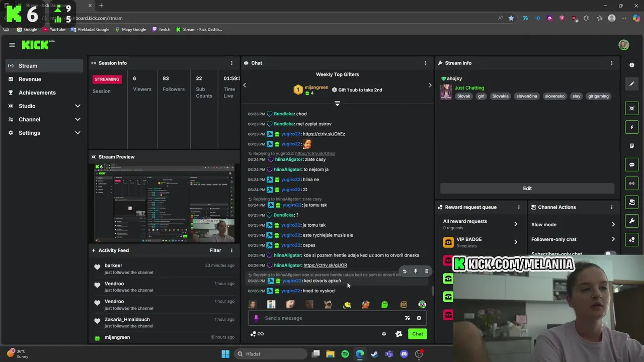Open Achievements page in left sidebar
644x362 pixels.
(44, 93)
